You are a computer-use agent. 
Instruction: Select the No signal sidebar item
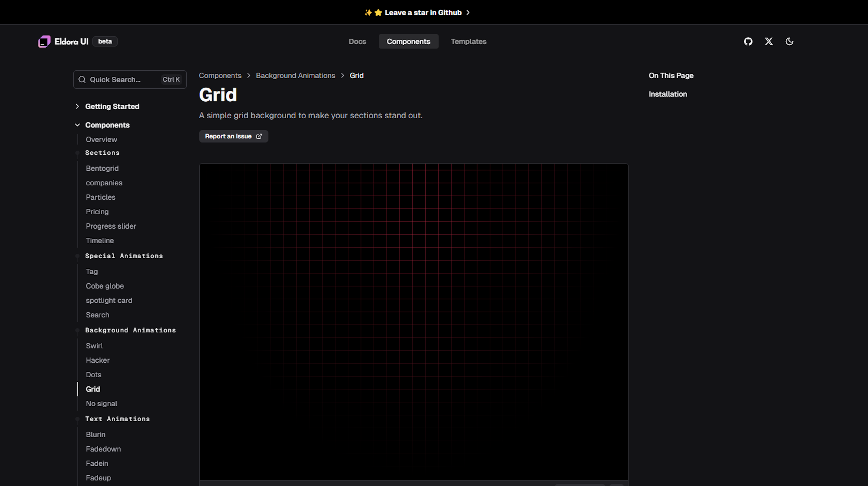pos(101,403)
